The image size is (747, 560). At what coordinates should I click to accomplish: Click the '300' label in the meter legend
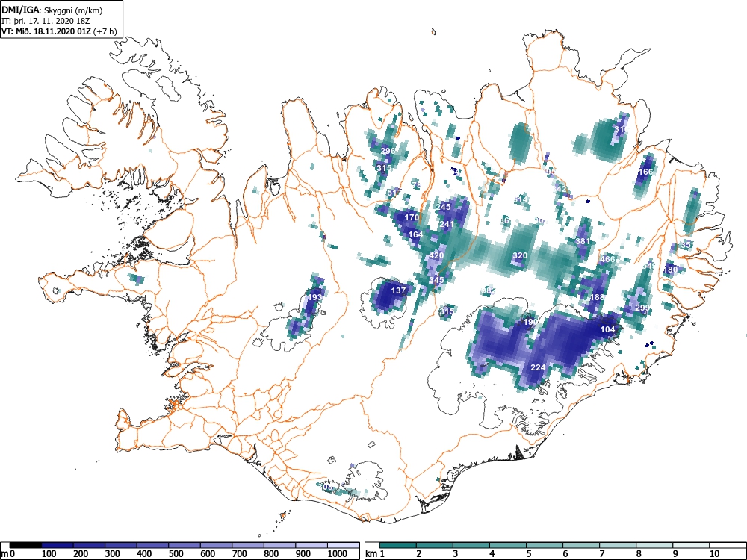tap(113, 553)
